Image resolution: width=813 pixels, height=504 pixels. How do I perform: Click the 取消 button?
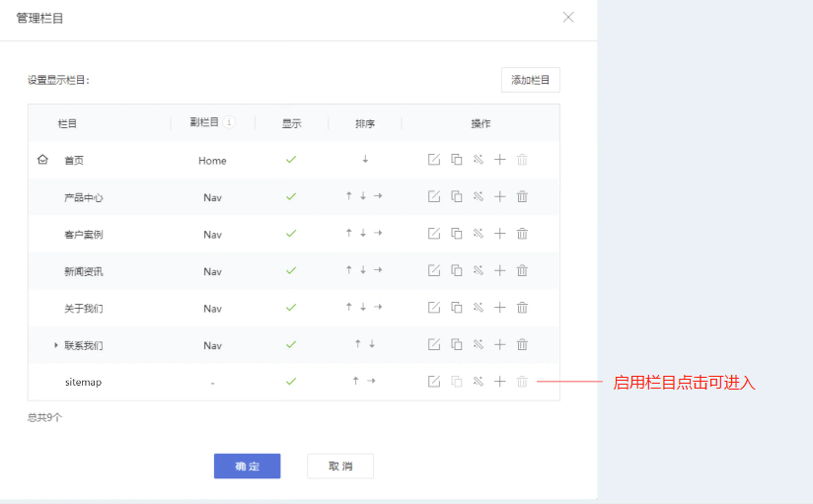pos(339,466)
